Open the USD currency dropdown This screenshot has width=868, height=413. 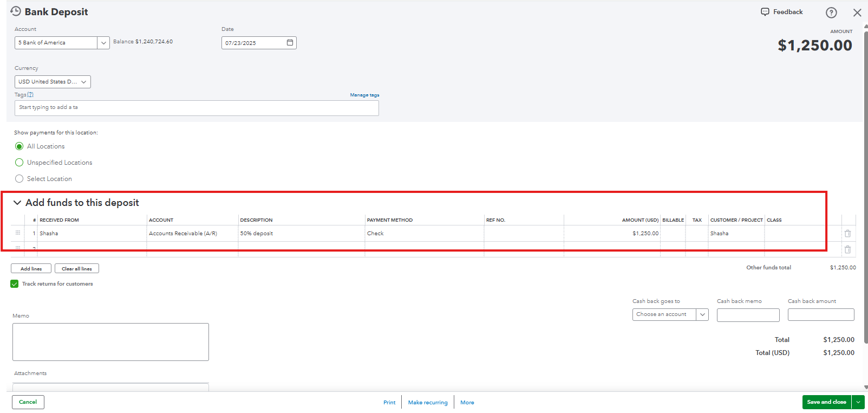pos(53,82)
